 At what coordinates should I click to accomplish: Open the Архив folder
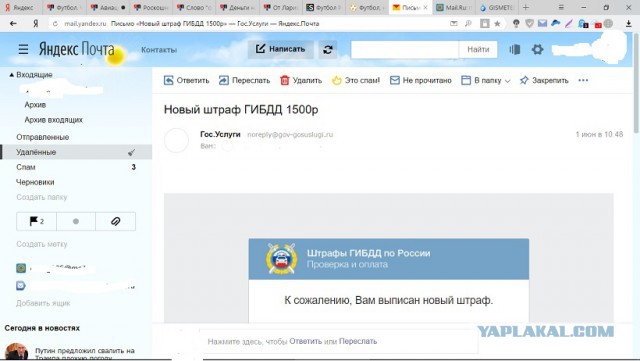[x=35, y=105]
